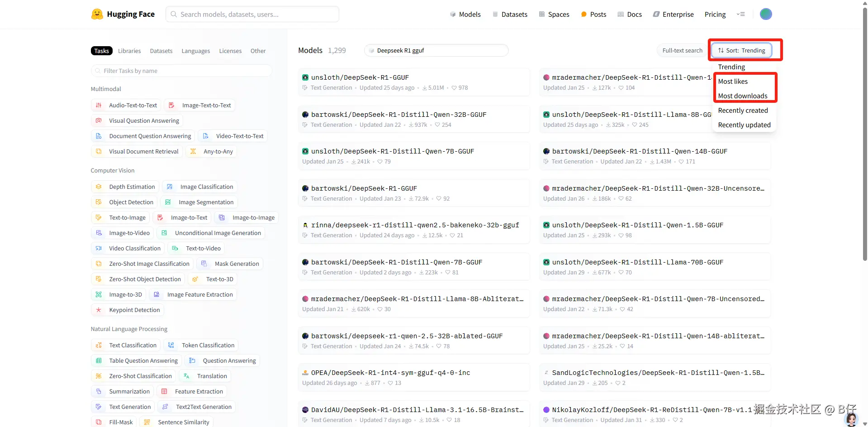Click the Depth Estimation task icon
This screenshot has width=868, height=427.
[99, 187]
